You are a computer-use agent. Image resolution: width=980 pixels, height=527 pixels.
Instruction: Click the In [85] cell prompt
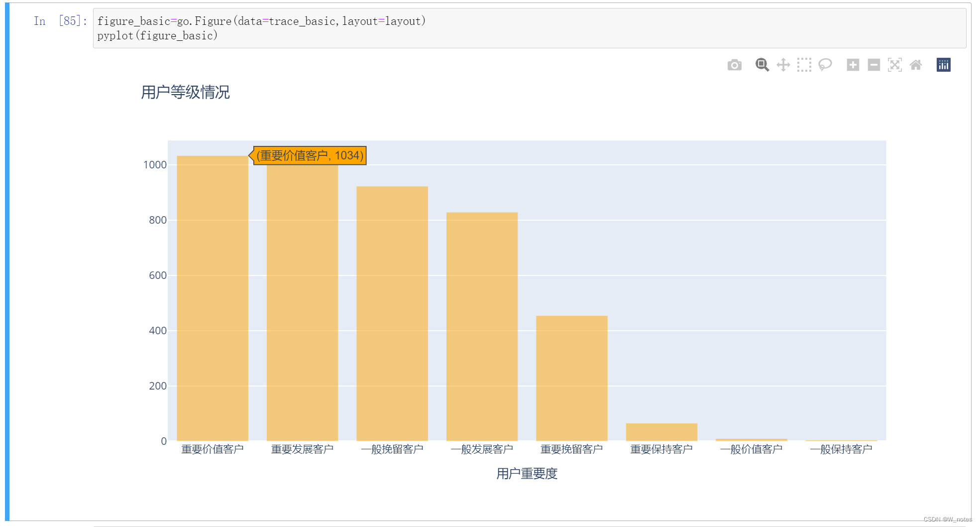tap(60, 21)
